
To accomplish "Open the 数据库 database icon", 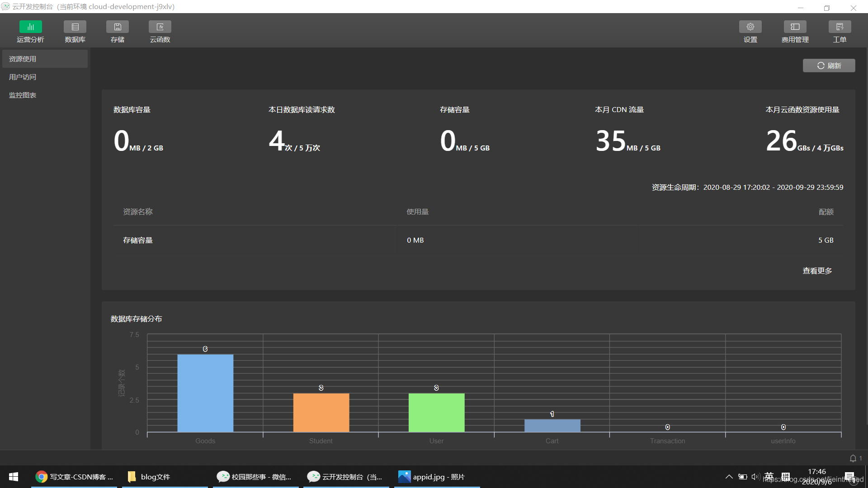I will click(75, 27).
